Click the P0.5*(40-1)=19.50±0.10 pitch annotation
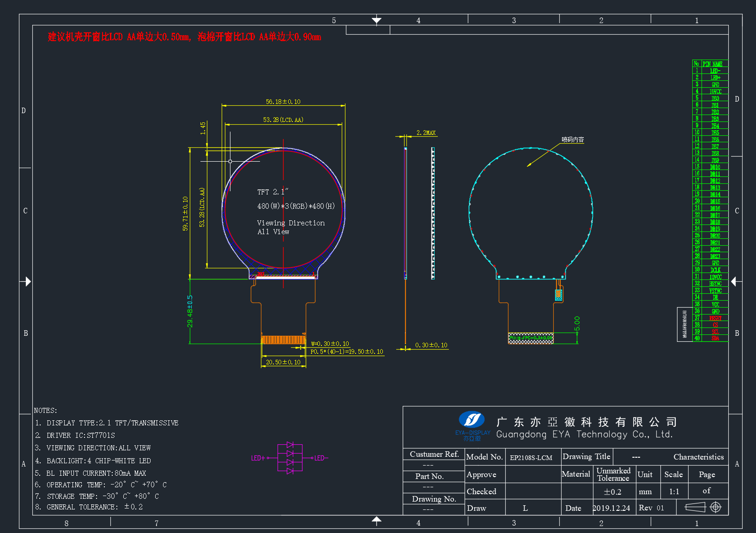The width and height of the screenshot is (756, 533). [347, 351]
